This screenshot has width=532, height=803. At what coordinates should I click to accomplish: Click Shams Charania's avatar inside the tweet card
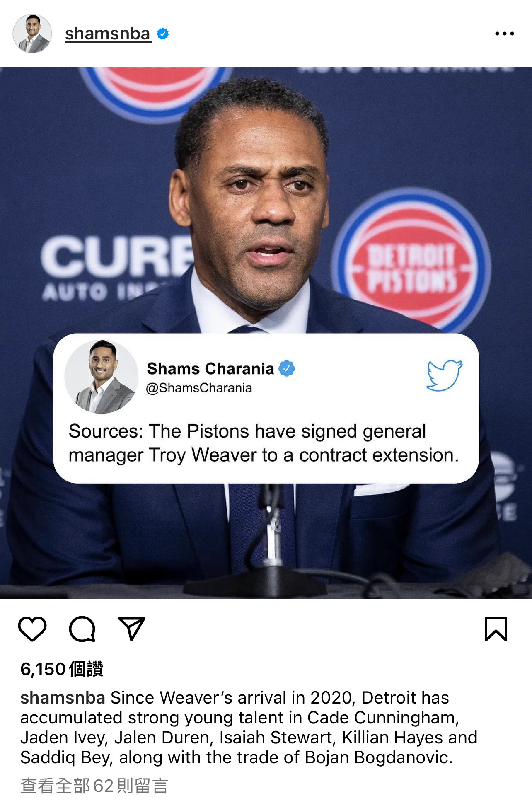102,377
